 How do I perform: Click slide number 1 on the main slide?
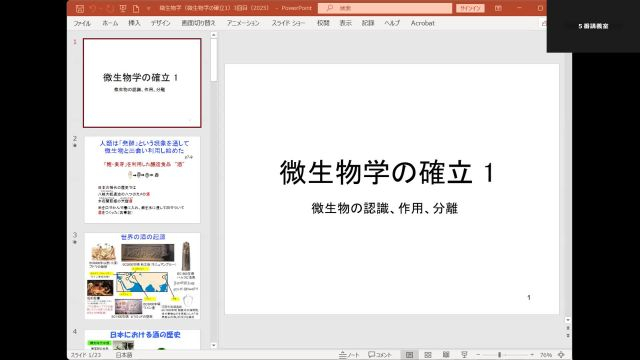(x=529, y=298)
